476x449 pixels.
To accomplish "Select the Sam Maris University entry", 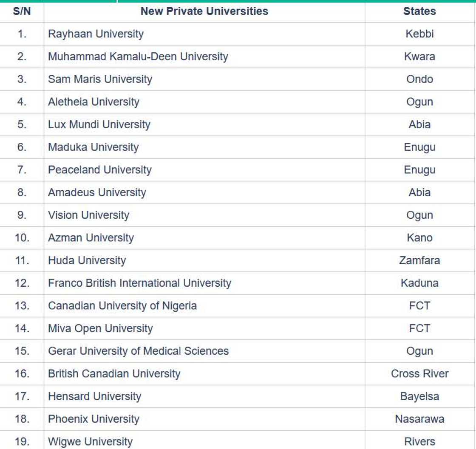I will click(100, 79).
